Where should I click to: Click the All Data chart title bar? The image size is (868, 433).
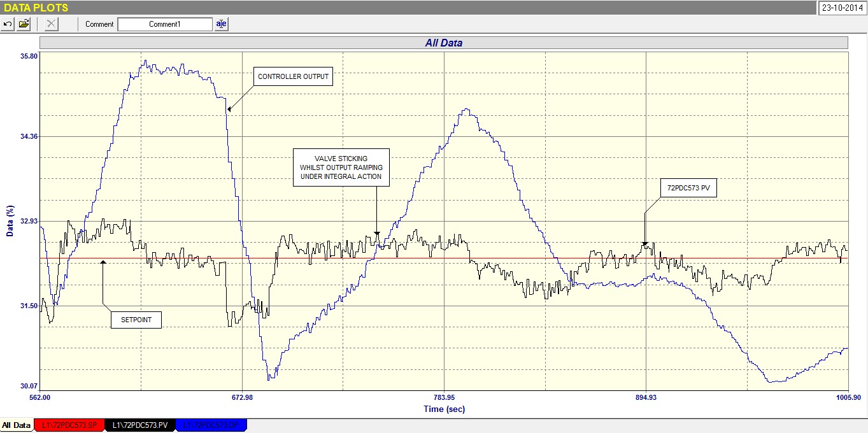[443, 43]
